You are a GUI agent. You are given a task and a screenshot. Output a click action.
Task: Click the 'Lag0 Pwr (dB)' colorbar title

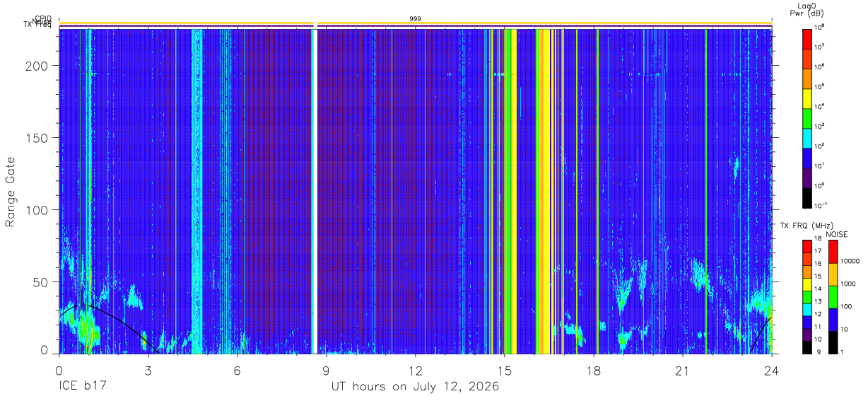click(806, 9)
